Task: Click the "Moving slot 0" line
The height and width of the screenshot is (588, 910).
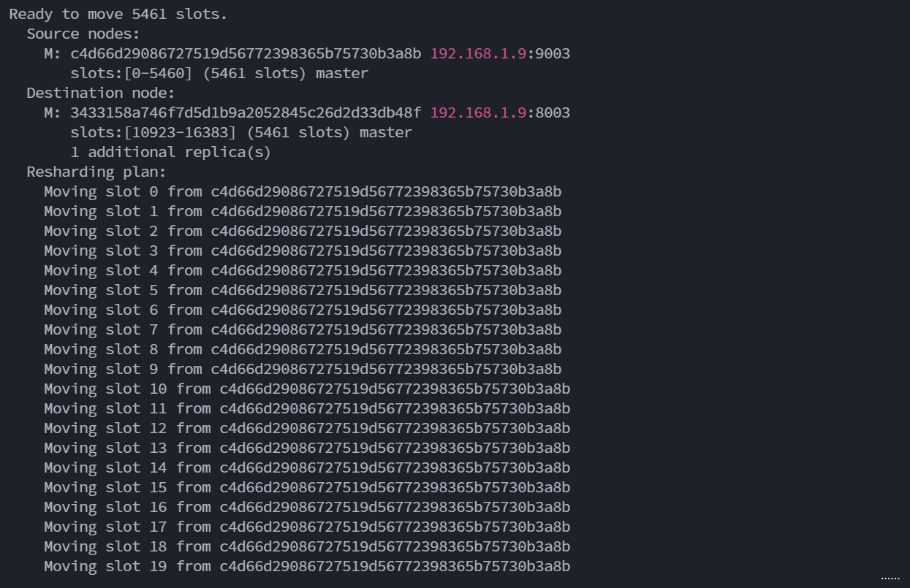Action: [303, 191]
